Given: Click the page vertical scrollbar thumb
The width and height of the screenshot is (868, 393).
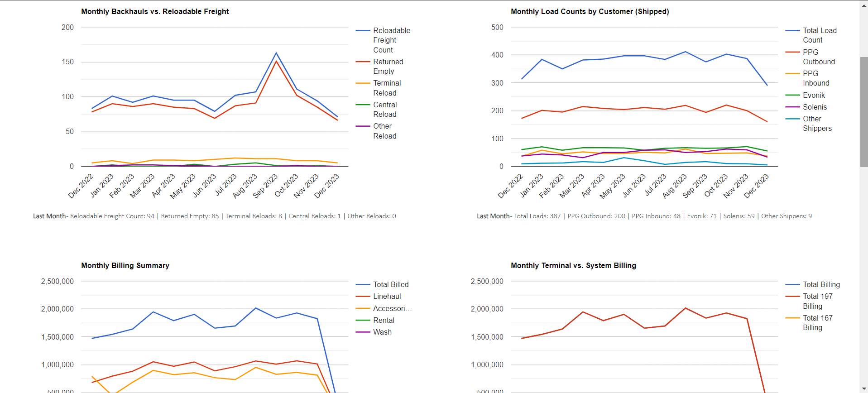Looking at the screenshot, I should point(864,112).
